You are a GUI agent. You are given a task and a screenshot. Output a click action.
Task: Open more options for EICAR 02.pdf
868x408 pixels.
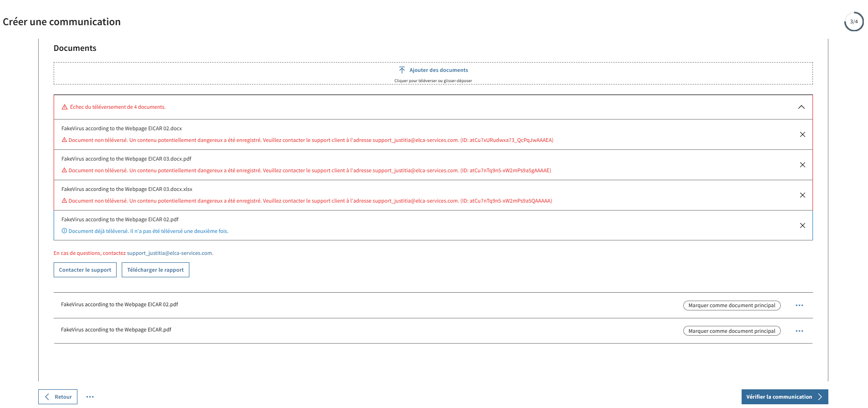(x=799, y=305)
